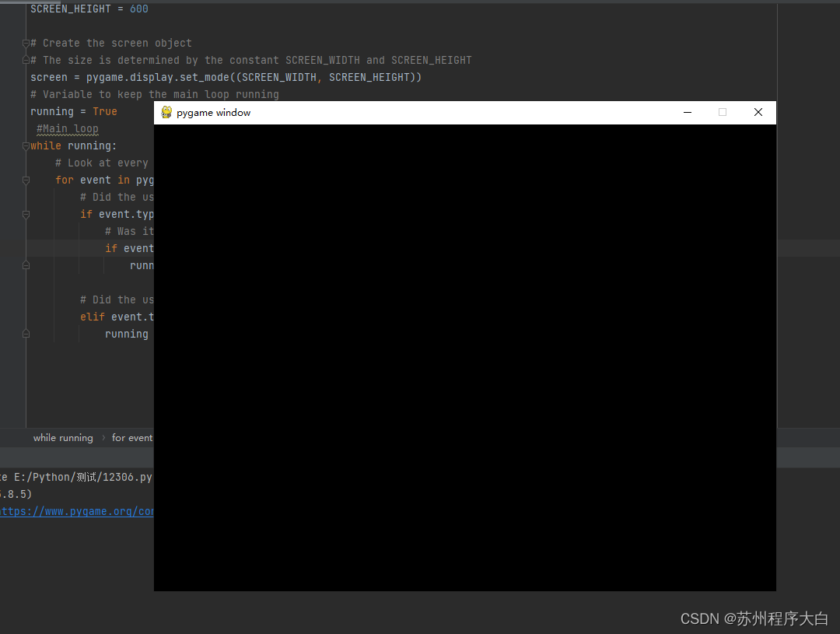Click the 'screen = pygame.display.set_mode' line

coord(226,77)
